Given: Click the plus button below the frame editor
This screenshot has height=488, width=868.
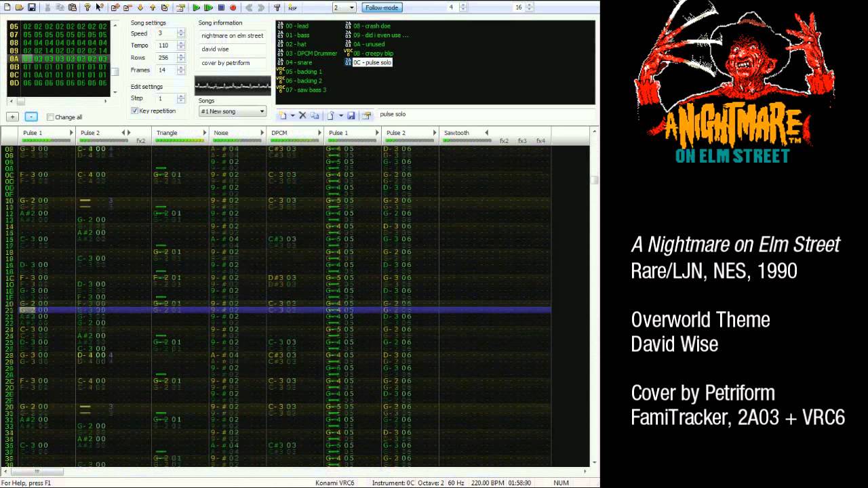Looking at the screenshot, I should click(x=12, y=117).
